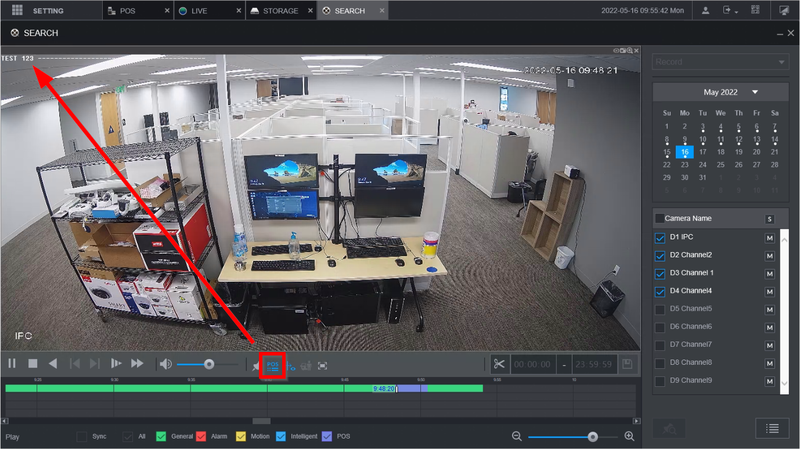800x449 pixels.
Task: Zoom out the timeline with the minus magnifier
Action: coord(517,436)
